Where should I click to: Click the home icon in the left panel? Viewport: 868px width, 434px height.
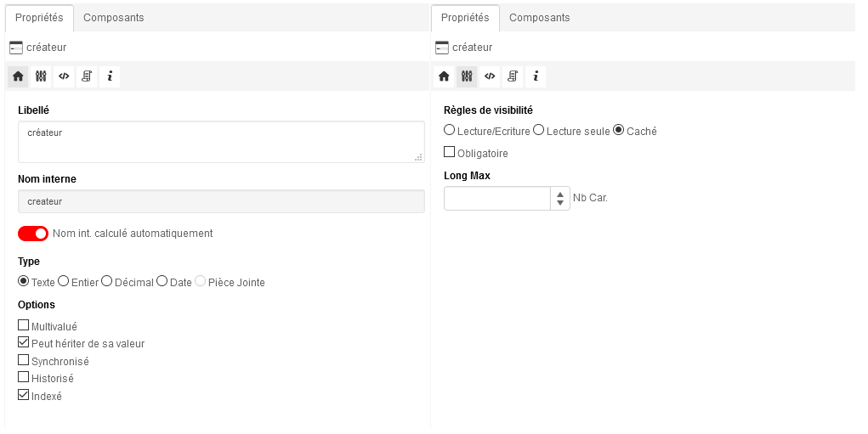18,76
